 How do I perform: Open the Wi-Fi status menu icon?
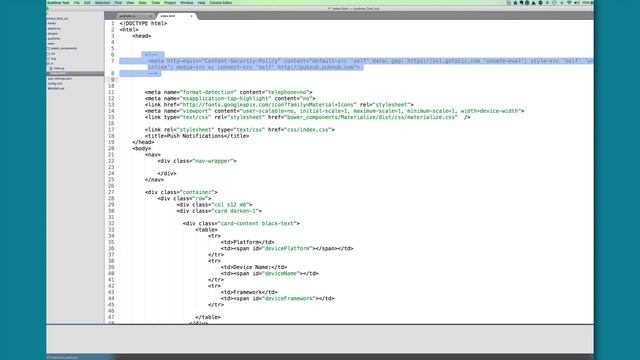click(569, 3)
